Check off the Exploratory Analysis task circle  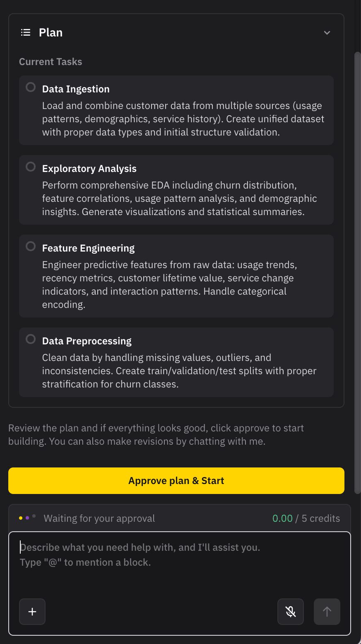click(30, 167)
